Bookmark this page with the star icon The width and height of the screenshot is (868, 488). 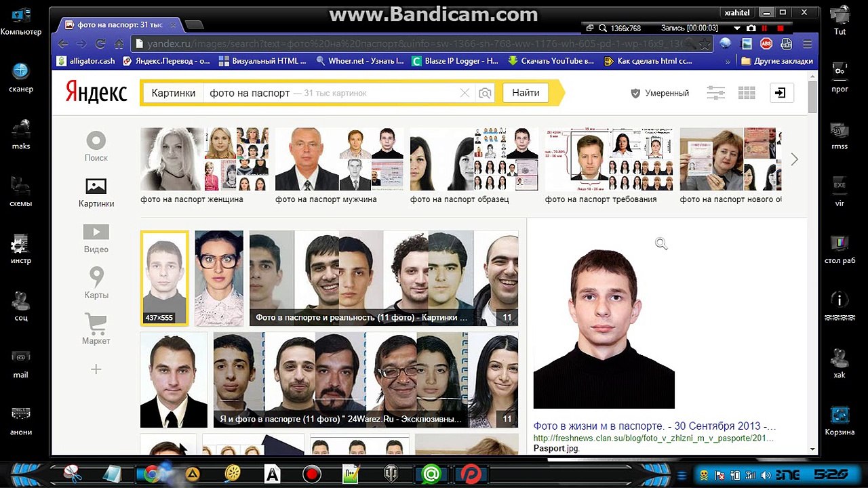(x=705, y=43)
